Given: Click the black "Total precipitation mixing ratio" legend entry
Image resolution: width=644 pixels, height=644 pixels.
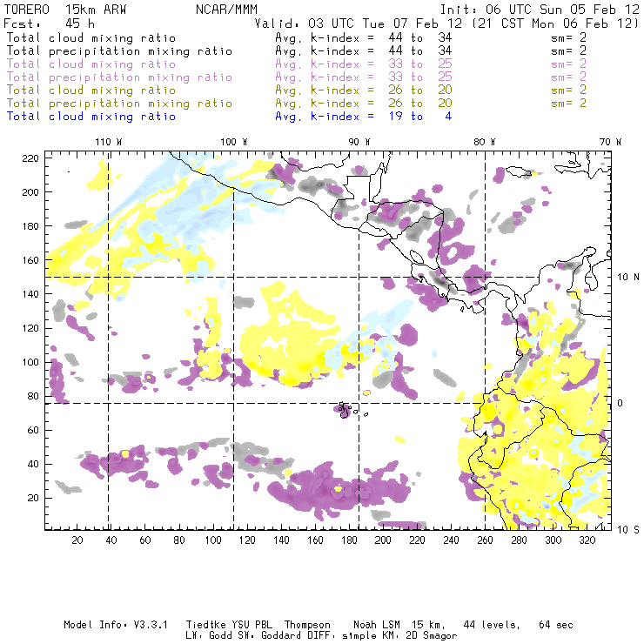Looking at the screenshot, I should [x=119, y=51].
